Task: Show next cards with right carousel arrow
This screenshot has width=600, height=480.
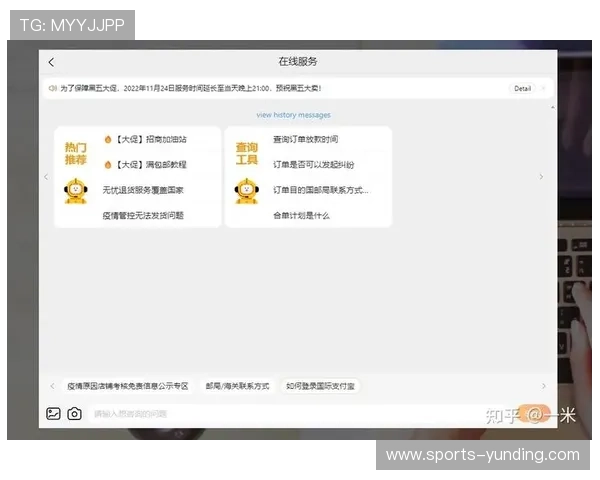Action: pyautogui.click(x=541, y=177)
